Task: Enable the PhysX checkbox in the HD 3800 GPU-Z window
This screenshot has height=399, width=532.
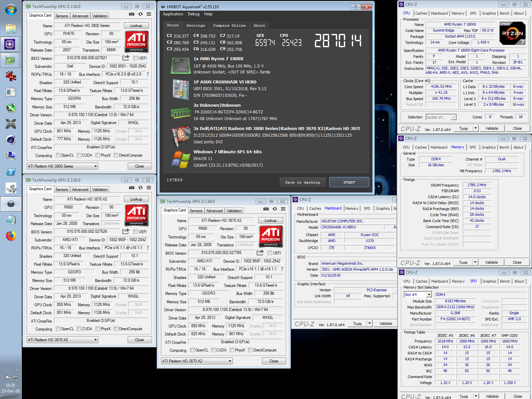Action: (98, 155)
